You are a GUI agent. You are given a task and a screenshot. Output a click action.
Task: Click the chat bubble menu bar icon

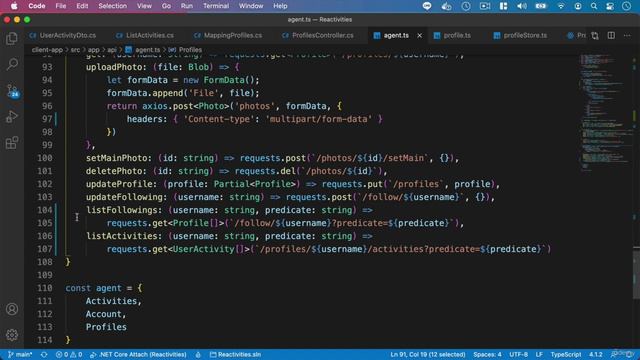point(427,6)
